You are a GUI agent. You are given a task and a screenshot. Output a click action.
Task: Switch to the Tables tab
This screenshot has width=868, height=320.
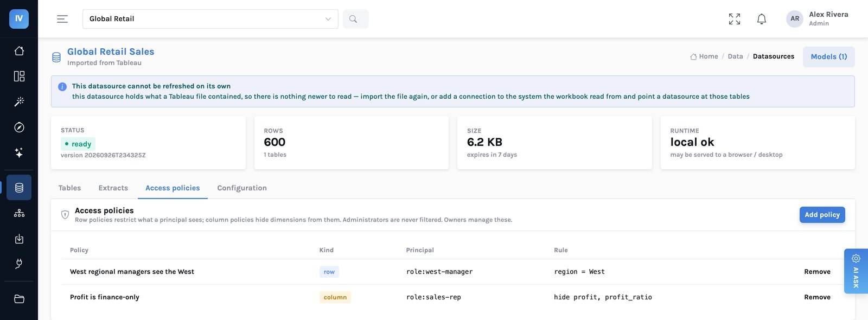point(70,188)
